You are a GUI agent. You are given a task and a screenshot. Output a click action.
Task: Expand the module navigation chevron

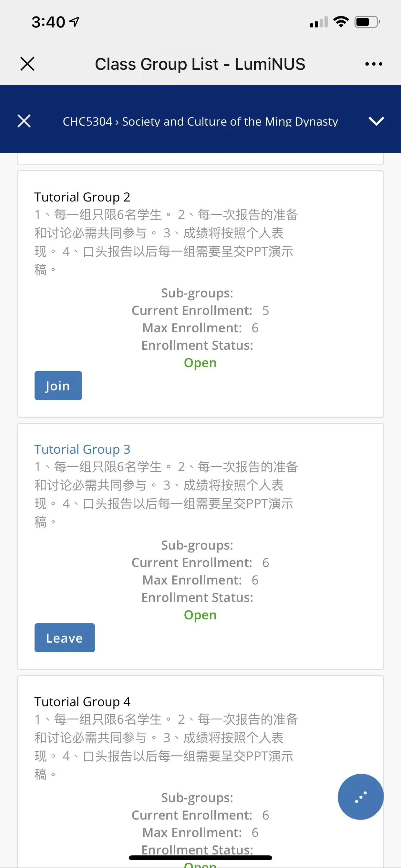tap(376, 121)
